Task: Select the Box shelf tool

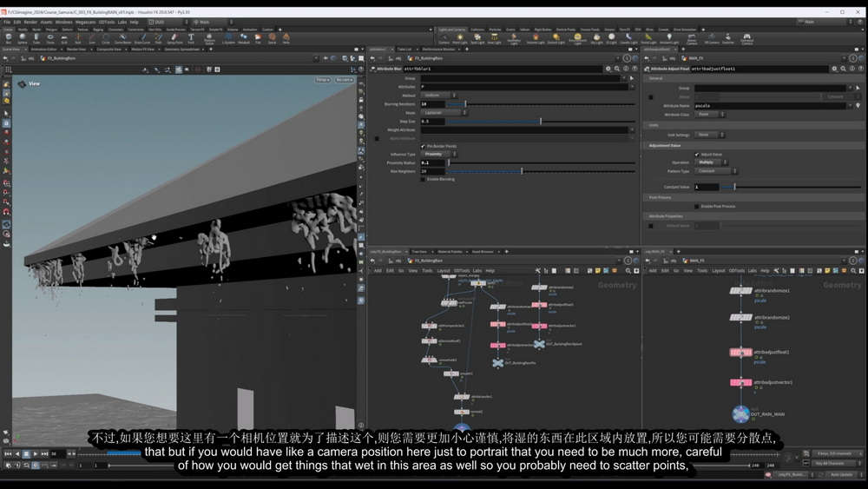Action: [x=9, y=38]
